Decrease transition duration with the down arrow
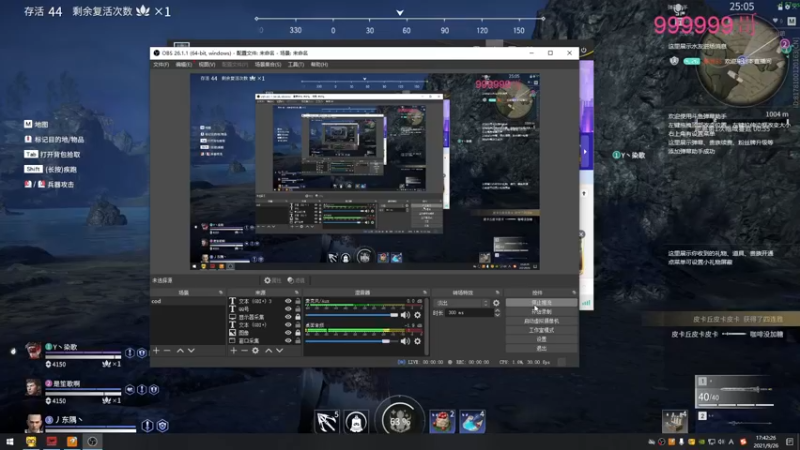Viewport: 800px width, 450px height. coord(497,315)
